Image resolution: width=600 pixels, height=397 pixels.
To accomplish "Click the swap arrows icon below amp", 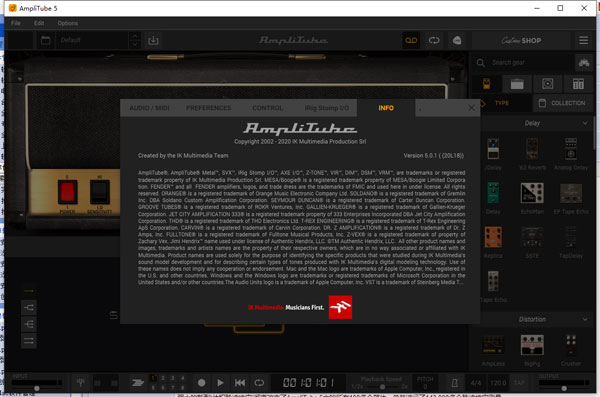I will click(113, 315).
